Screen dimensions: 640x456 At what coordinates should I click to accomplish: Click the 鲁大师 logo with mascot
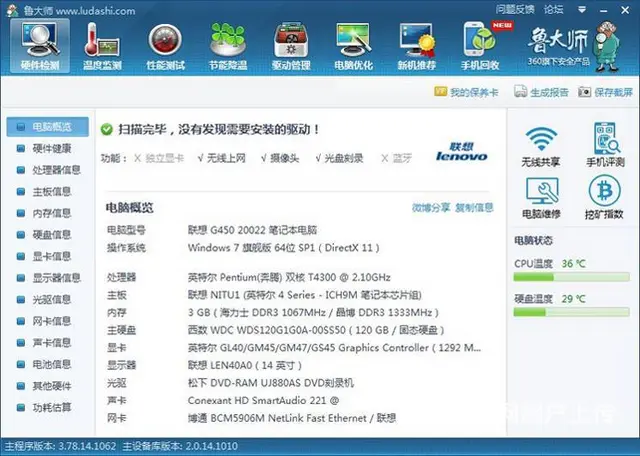(x=573, y=46)
